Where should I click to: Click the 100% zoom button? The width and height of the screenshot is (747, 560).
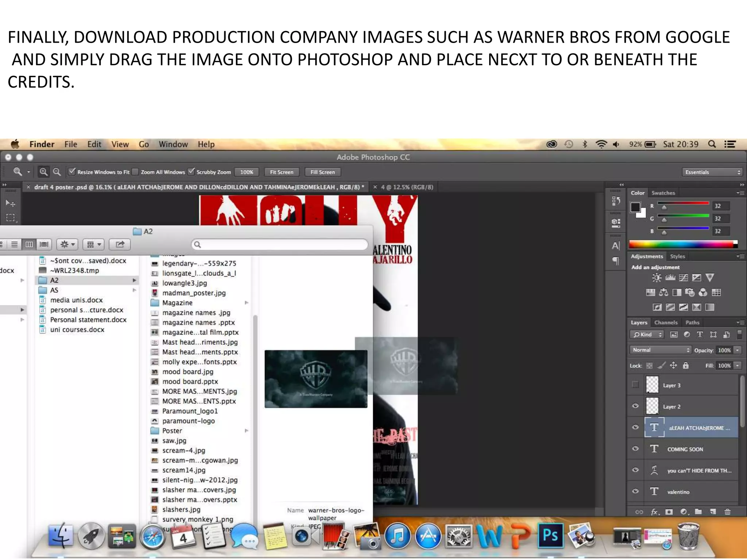pos(247,172)
